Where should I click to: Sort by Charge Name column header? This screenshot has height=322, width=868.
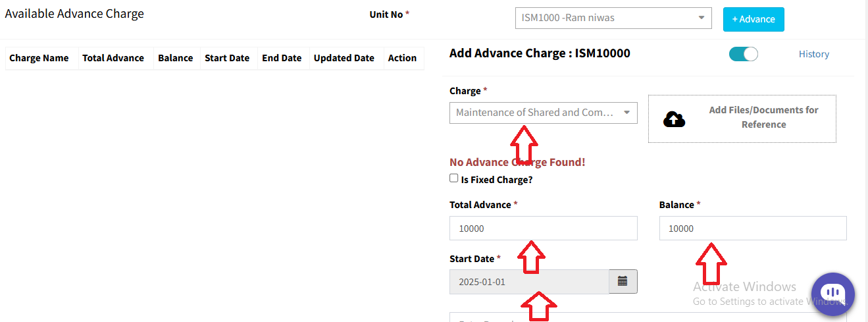pyautogui.click(x=39, y=58)
